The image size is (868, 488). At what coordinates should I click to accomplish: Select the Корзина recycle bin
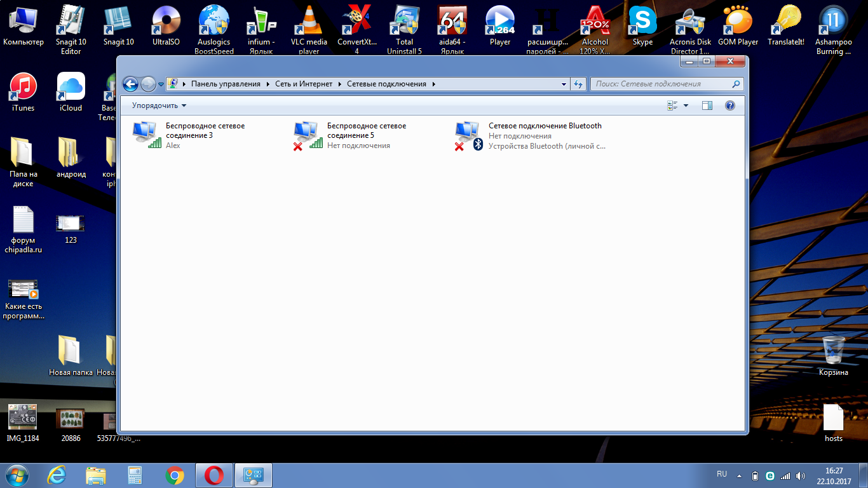point(834,356)
